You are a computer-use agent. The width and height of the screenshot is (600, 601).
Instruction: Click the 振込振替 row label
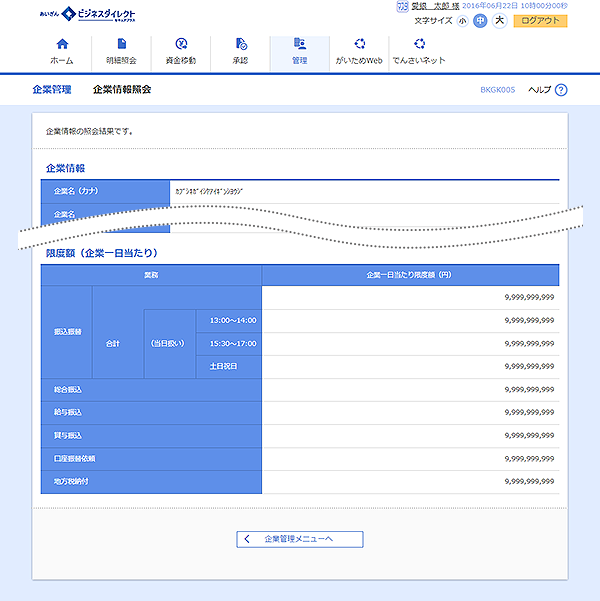pyautogui.click(x=68, y=332)
